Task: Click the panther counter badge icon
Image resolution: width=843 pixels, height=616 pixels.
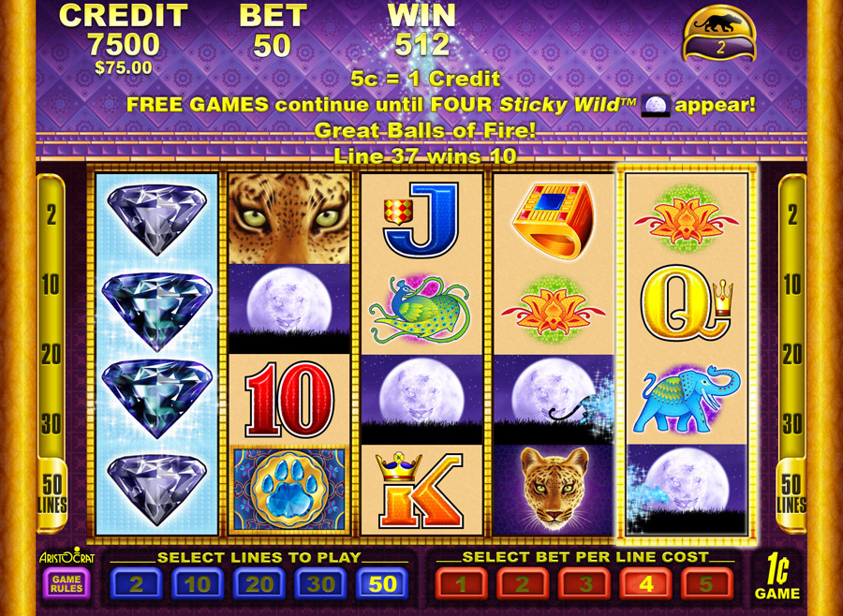Action: pos(719,34)
